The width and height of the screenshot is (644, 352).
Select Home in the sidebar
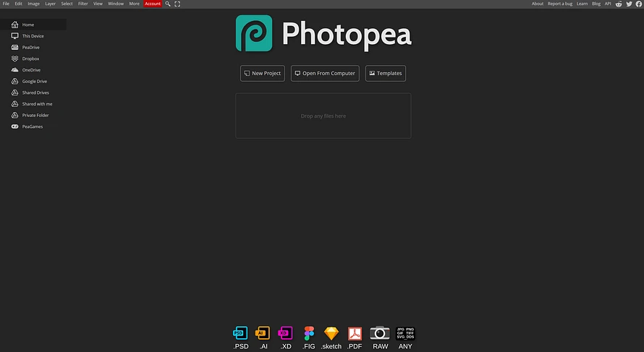pos(33,25)
